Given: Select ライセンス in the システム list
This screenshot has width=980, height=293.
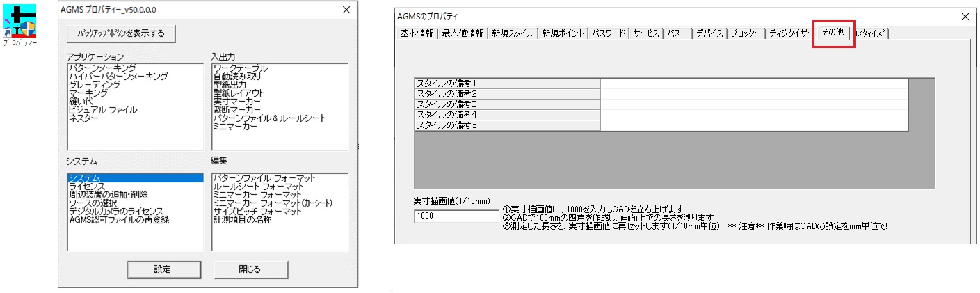Looking at the screenshot, I should pyautogui.click(x=86, y=187).
